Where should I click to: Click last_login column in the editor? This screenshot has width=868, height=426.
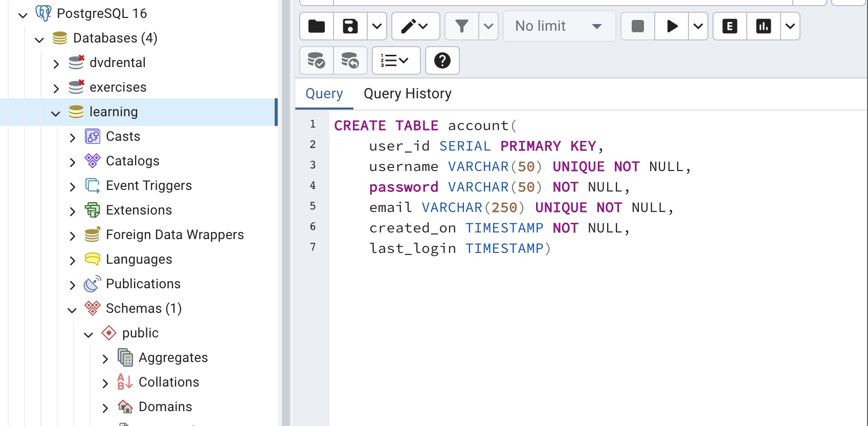[413, 248]
